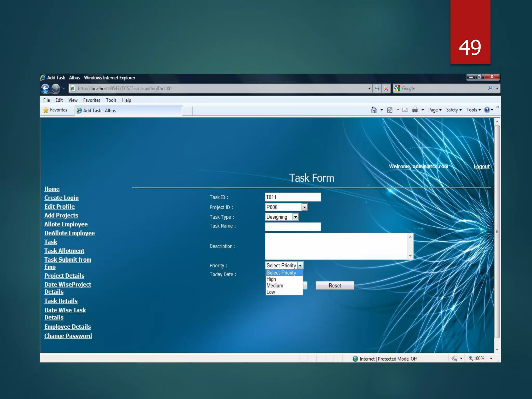The height and width of the screenshot is (399, 532).
Task: Click the Home page icon in toolbar
Action: point(374,110)
